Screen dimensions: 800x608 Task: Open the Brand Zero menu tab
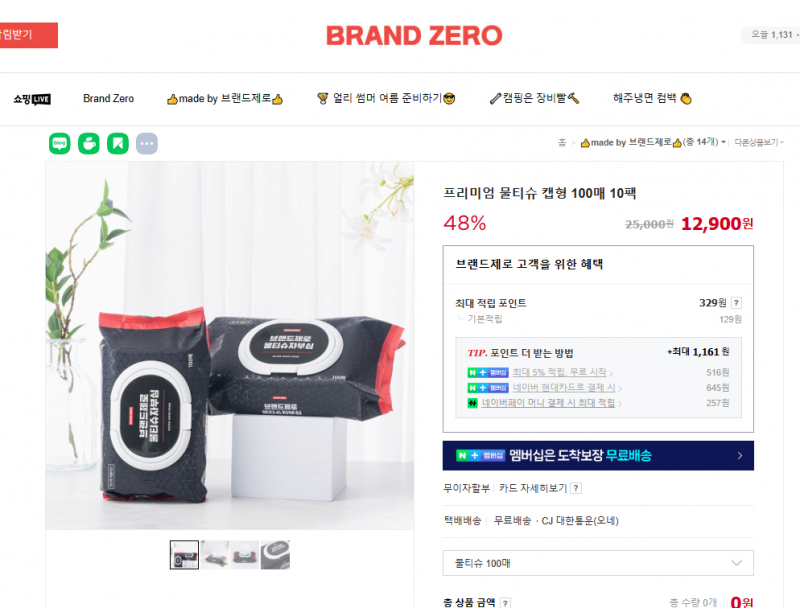tap(109, 98)
